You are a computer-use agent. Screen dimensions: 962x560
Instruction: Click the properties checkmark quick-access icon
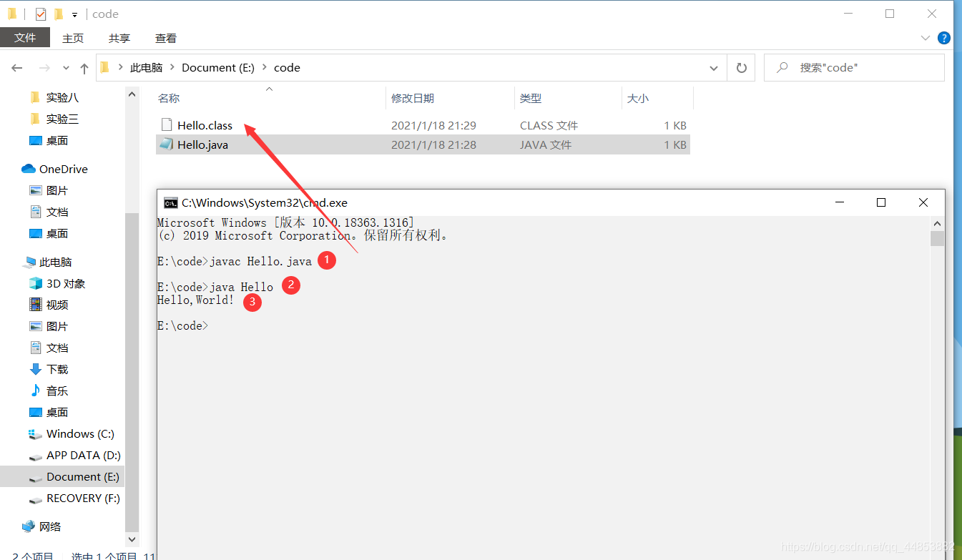(41, 14)
